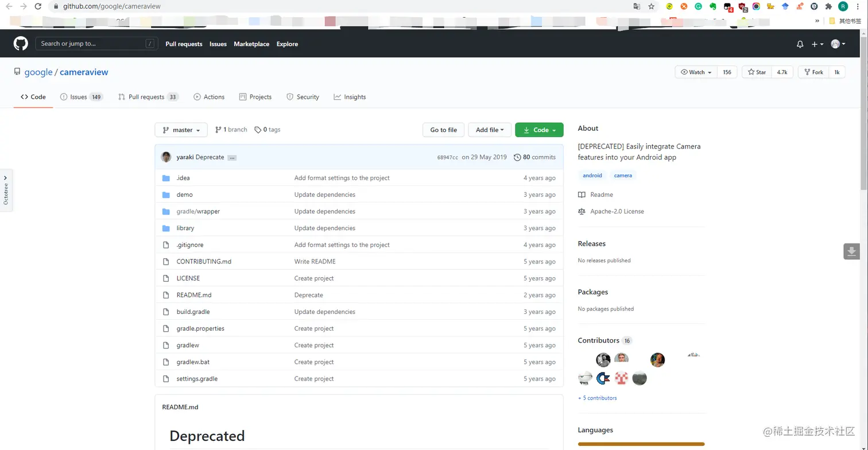Click the Search or jump to field

click(96, 44)
